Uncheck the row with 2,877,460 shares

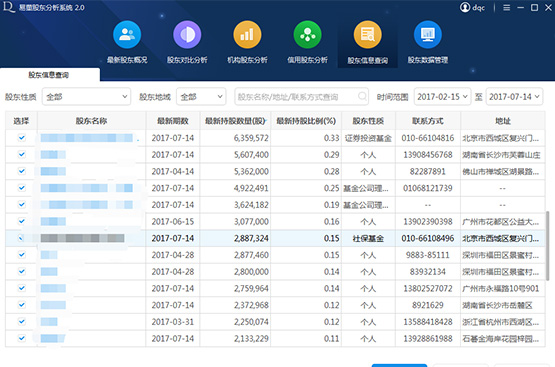pyautogui.click(x=22, y=254)
